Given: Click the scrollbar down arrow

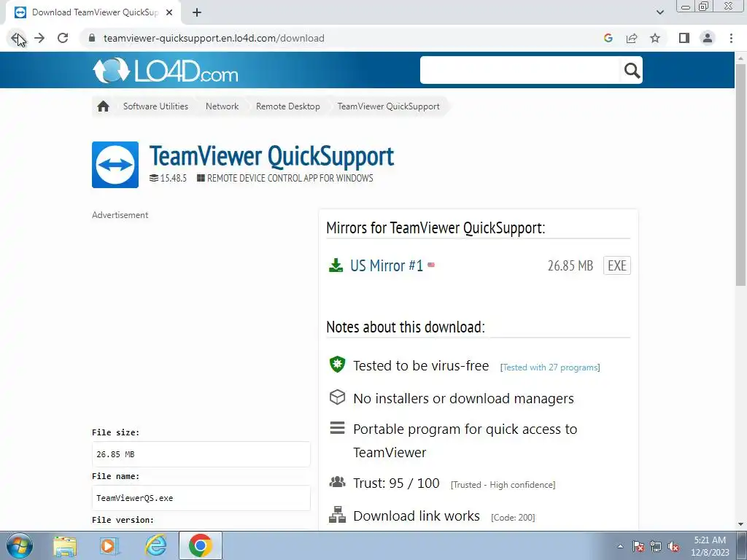Looking at the screenshot, I should [740, 524].
